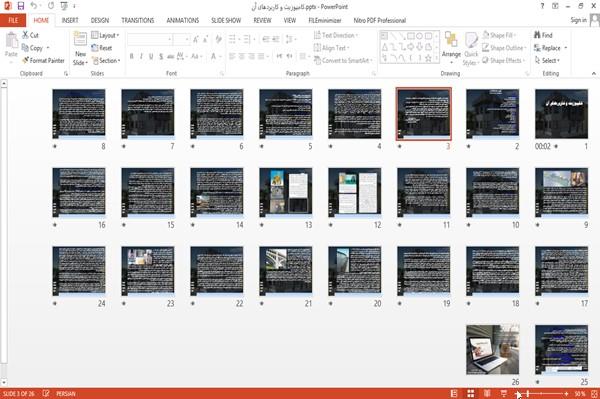Toggle Bold formatting
Screen dimensions: 600x399
(131, 57)
